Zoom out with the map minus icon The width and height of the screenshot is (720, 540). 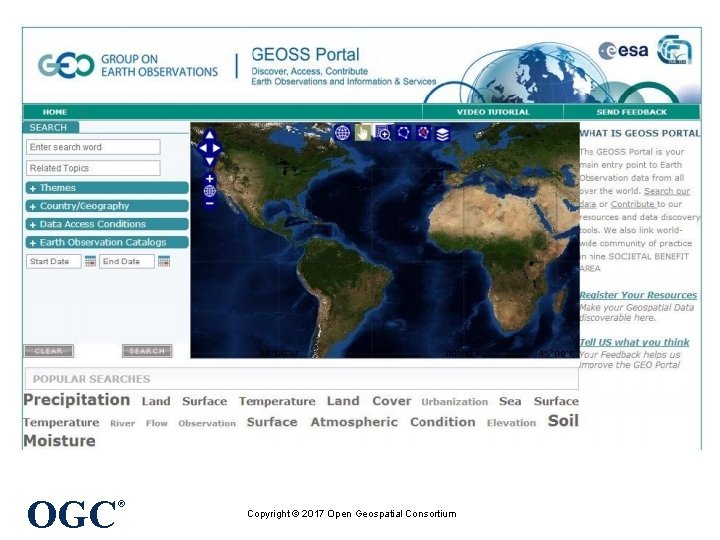point(209,203)
